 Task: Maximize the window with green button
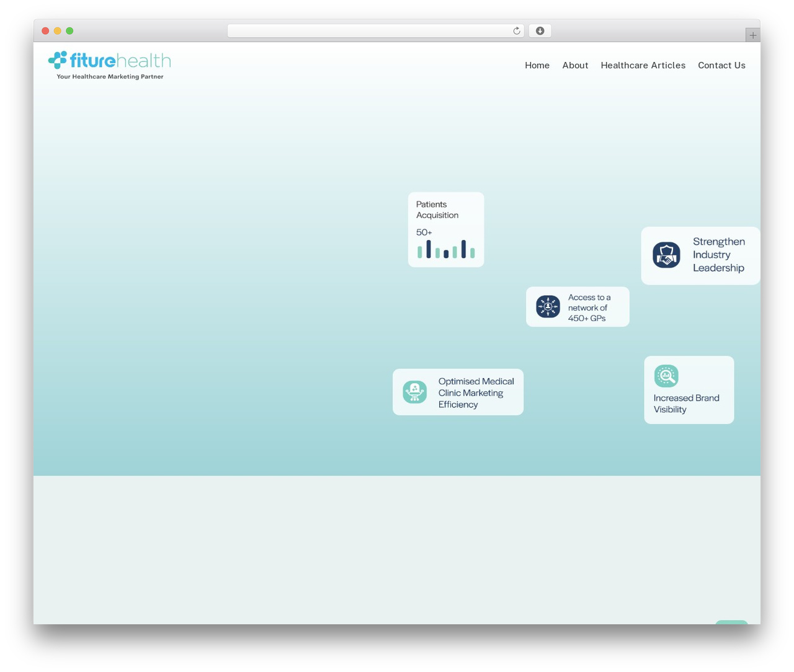pyautogui.click(x=69, y=31)
